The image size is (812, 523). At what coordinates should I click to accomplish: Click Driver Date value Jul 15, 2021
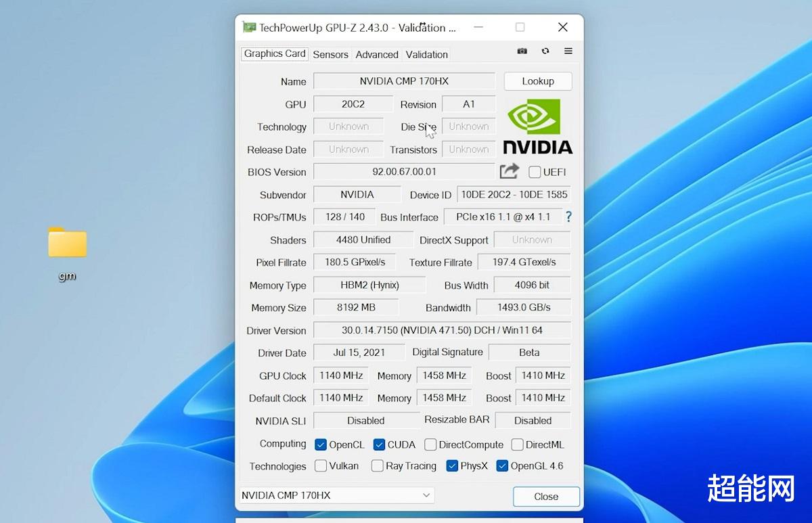359,353
